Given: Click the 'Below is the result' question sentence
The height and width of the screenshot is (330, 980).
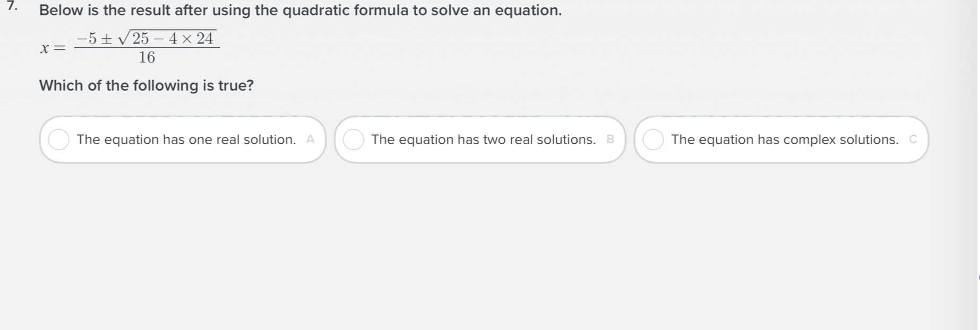Looking at the screenshot, I should pos(300,11).
